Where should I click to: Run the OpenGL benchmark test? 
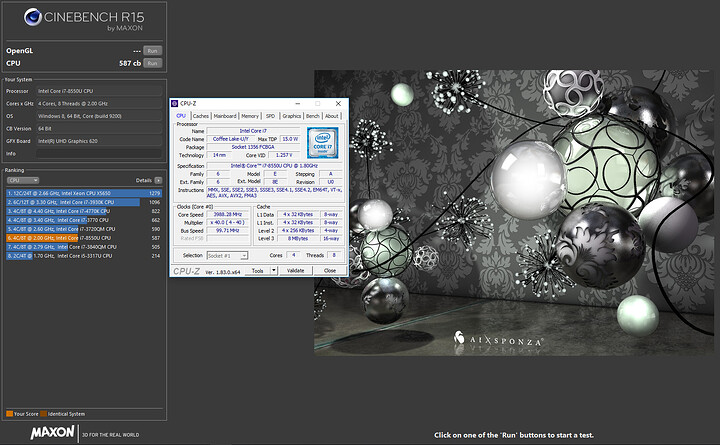tap(152, 51)
